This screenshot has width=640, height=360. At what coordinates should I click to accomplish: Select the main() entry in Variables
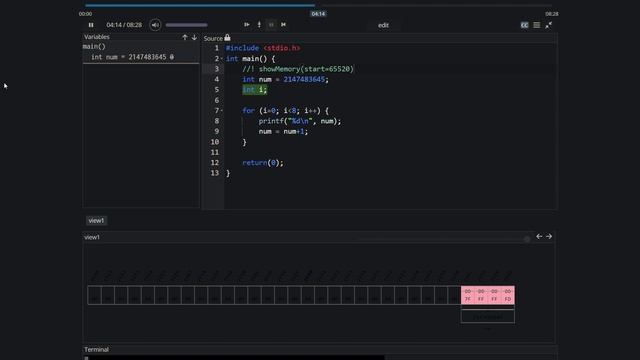pyautogui.click(x=94, y=47)
